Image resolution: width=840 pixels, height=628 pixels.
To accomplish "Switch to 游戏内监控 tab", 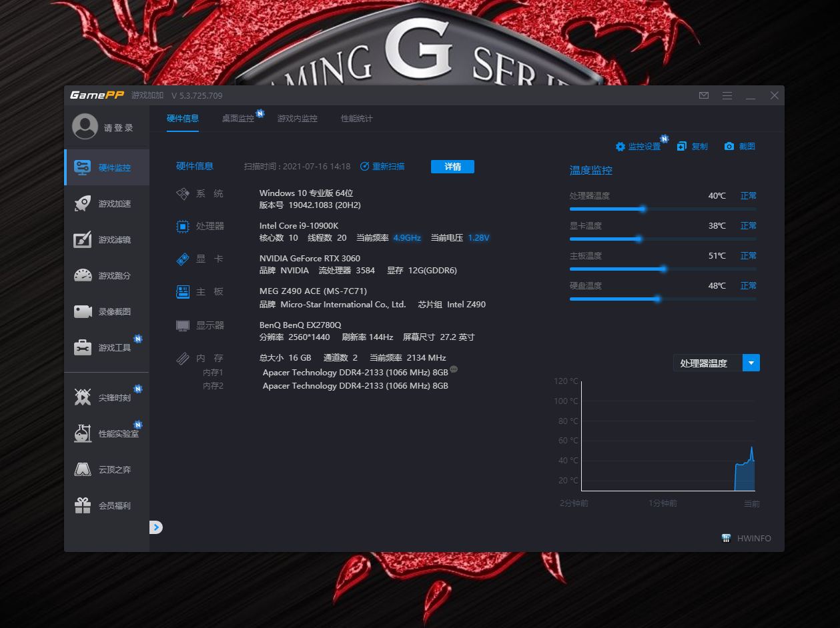I will click(x=298, y=119).
